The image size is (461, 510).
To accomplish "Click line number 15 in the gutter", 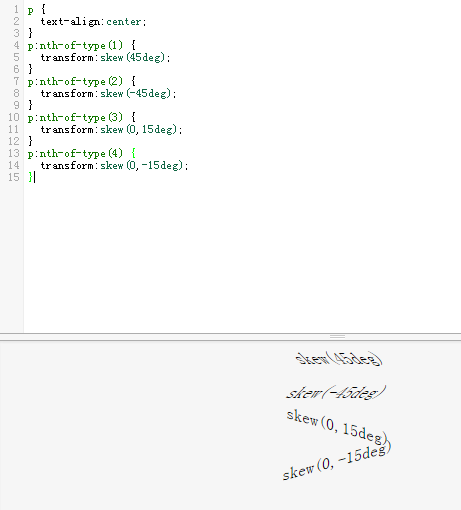I will 14,177.
